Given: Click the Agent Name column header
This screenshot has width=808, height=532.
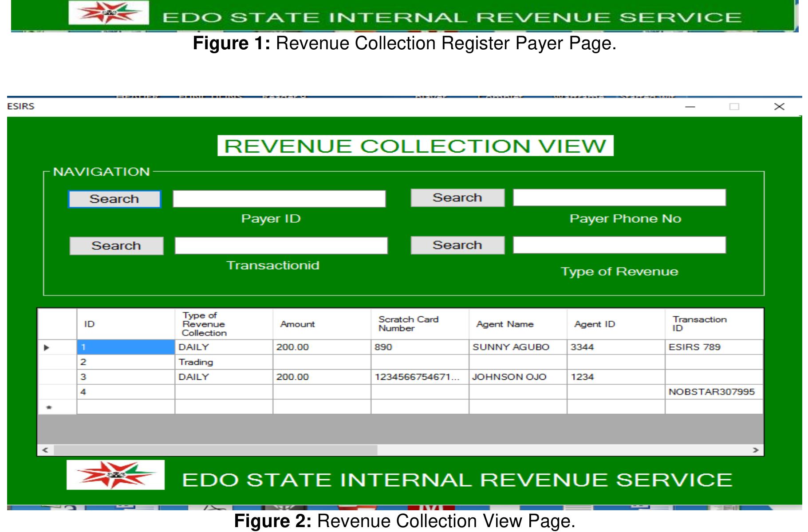Looking at the screenshot, I should 518,324.
